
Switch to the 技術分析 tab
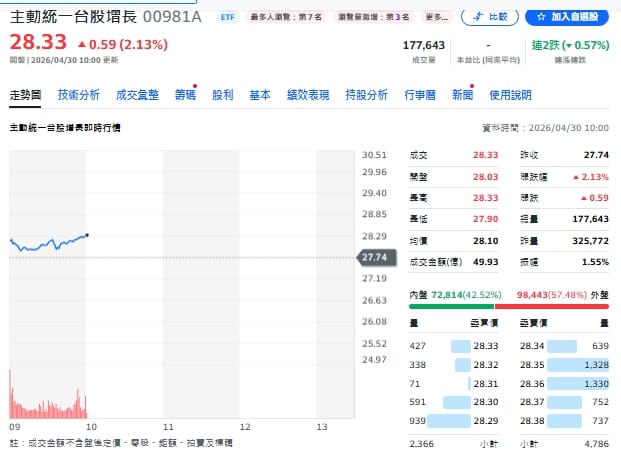tap(78, 95)
